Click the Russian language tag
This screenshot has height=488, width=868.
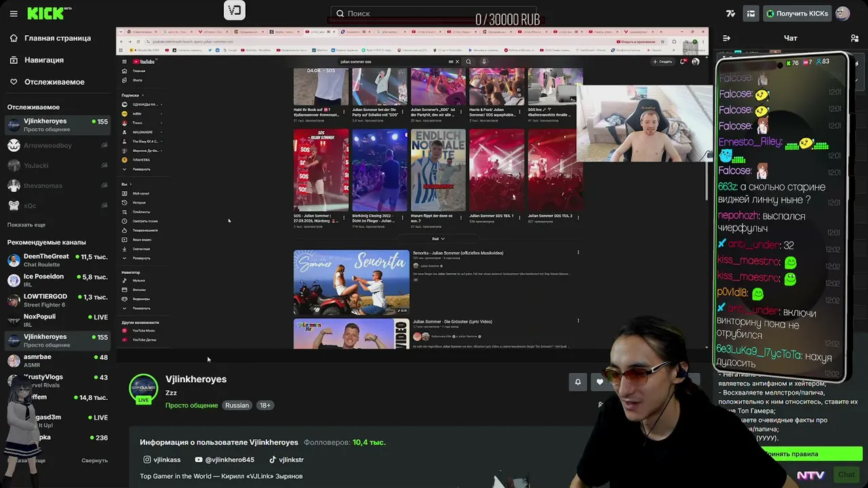[x=237, y=405]
